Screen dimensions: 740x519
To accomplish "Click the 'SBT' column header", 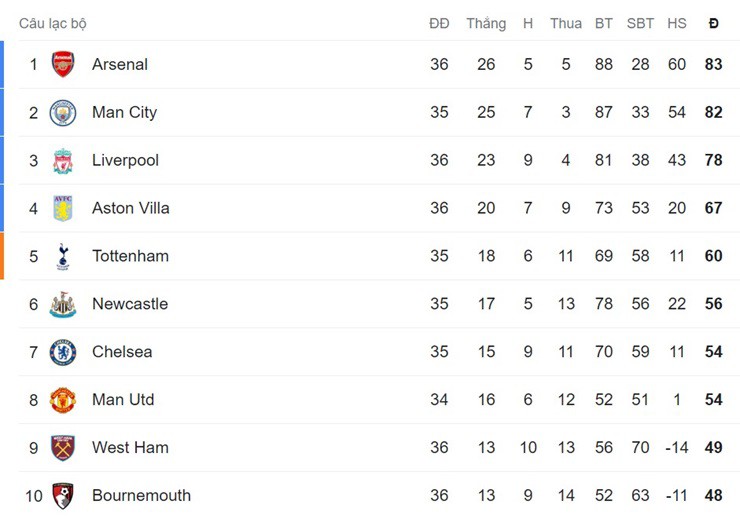I will pyautogui.click(x=640, y=23).
